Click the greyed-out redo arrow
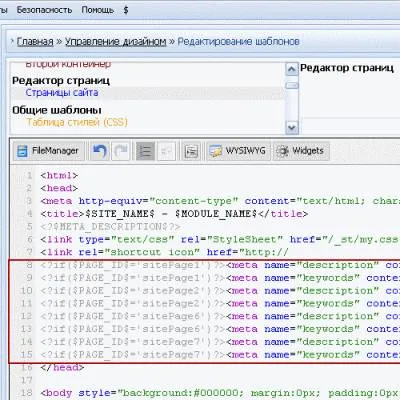Screen dimensions: 400x400 point(121,151)
